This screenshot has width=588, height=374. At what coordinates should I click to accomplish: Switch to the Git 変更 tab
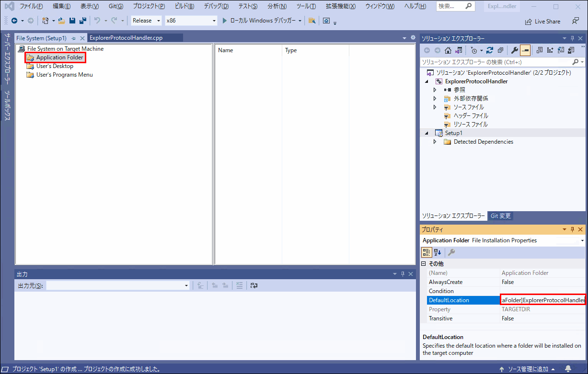coord(501,216)
